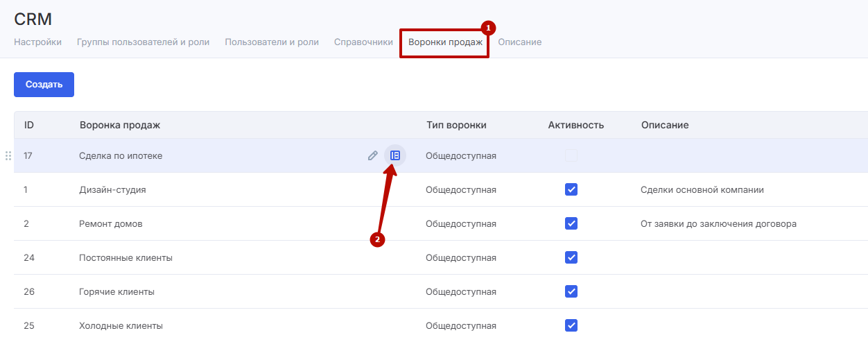
Task: Toggle activity checkbox for Холодные клиенты
Action: pyautogui.click(x=571, y=325)
